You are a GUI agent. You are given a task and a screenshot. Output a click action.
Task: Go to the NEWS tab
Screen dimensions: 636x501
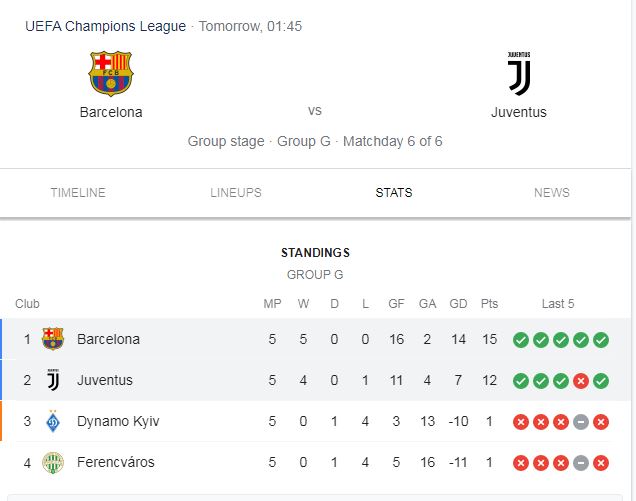tap(552, 193)
